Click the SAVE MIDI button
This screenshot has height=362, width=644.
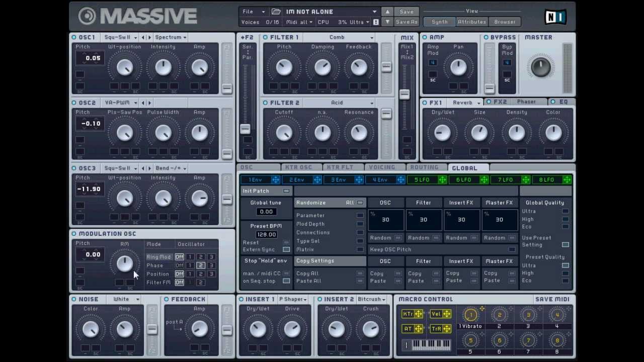click(552, 299)
